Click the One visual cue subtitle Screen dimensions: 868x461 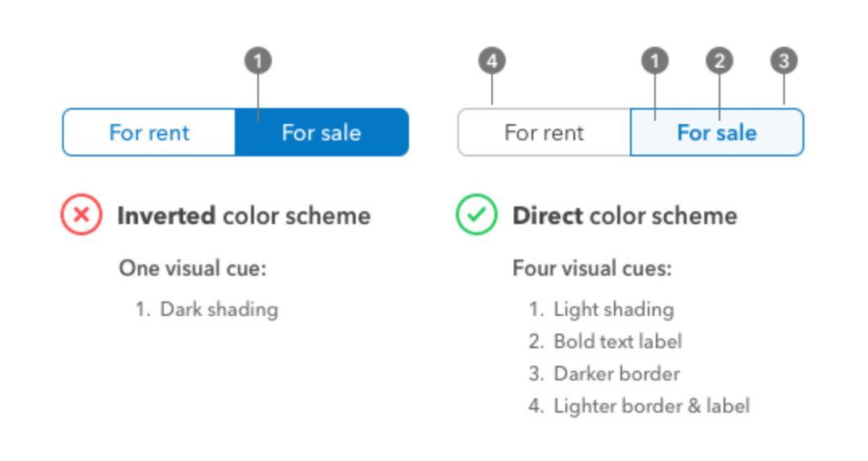pos(193,268)
